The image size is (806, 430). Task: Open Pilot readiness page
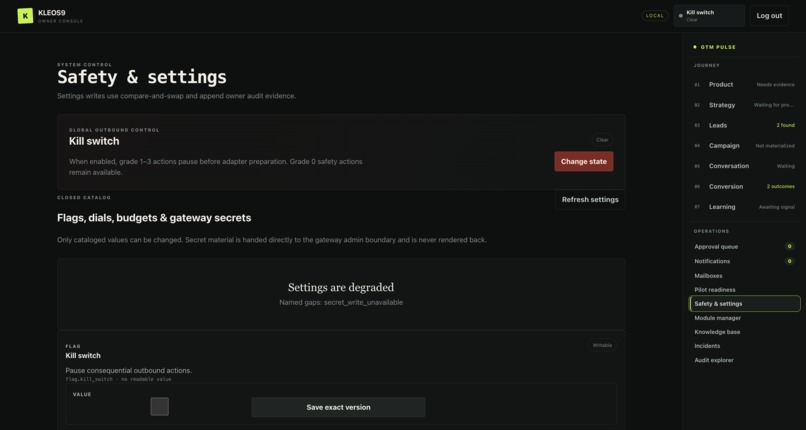tap(744, 290)
